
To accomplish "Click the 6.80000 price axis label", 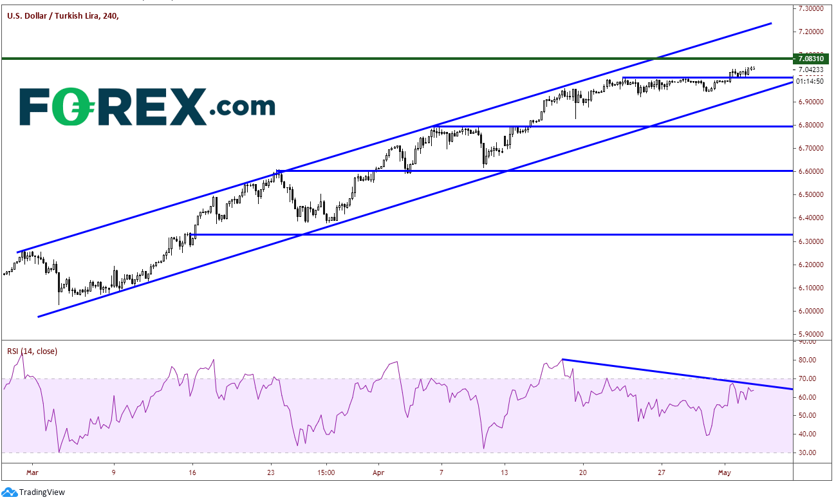I will pos(811,125).
